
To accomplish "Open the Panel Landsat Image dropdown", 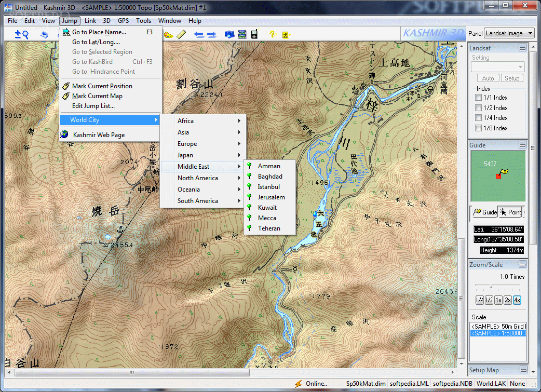I will (x=509, y=33).
